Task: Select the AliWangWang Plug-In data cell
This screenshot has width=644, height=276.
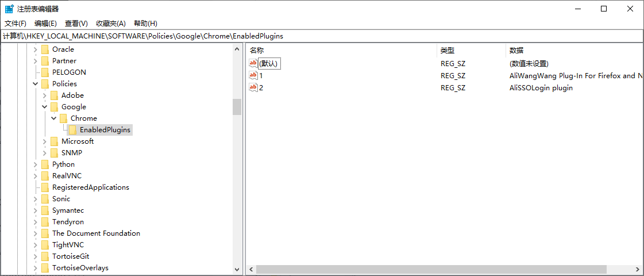Action: [x=576, y=76]
